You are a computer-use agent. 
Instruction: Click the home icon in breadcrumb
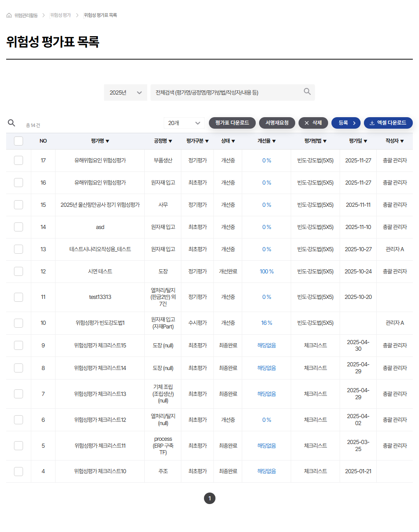(x=9, y=15)
